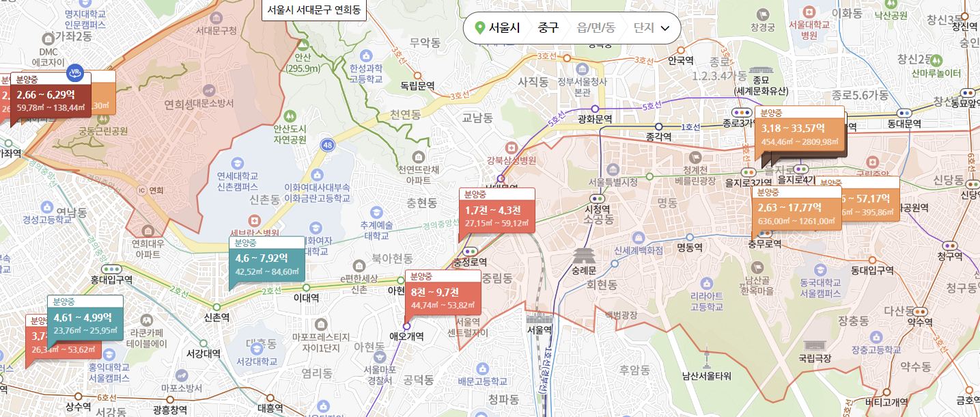Click the 서울시 서대문구 연희동 label box
This screenshot has width=980, height=417.
[314, 11]
